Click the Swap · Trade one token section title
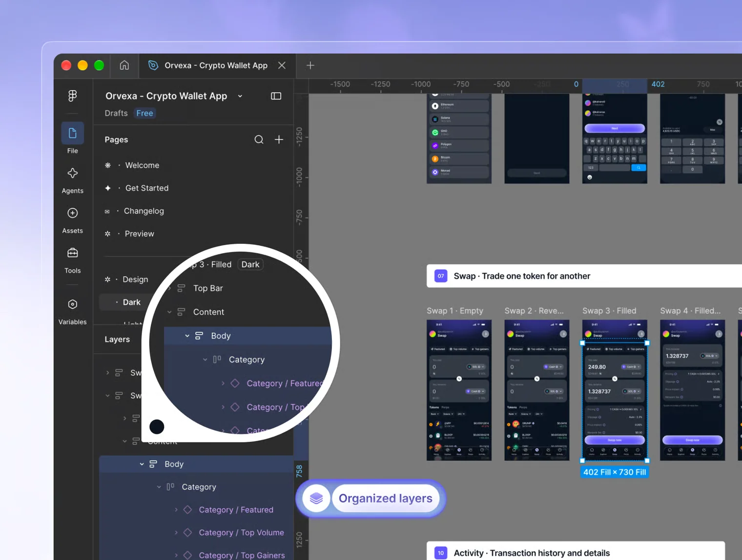The image size is (742, 560). coord(522,276)
